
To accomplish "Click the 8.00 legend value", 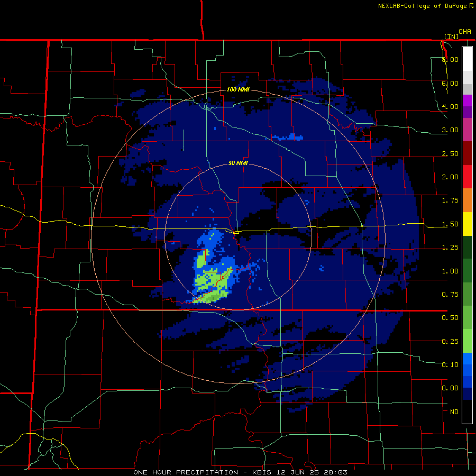I will (450, 59).
